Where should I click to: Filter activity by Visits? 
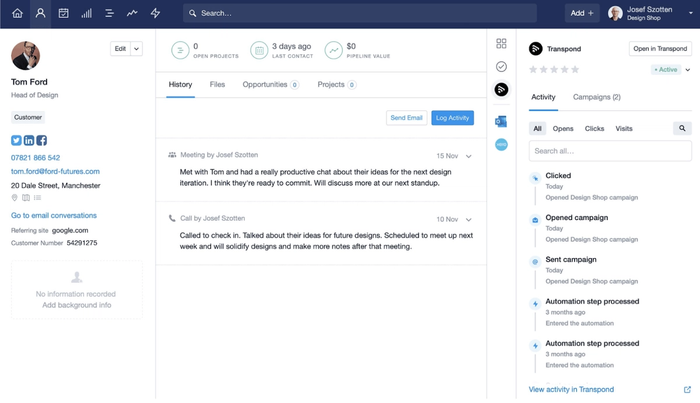[x=624, y=129]
